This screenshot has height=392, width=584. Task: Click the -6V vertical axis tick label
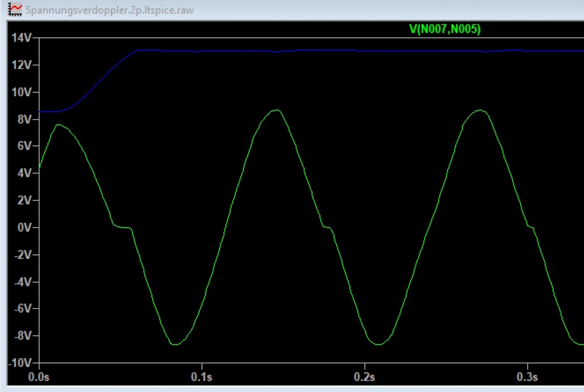(x=22, y=309)
